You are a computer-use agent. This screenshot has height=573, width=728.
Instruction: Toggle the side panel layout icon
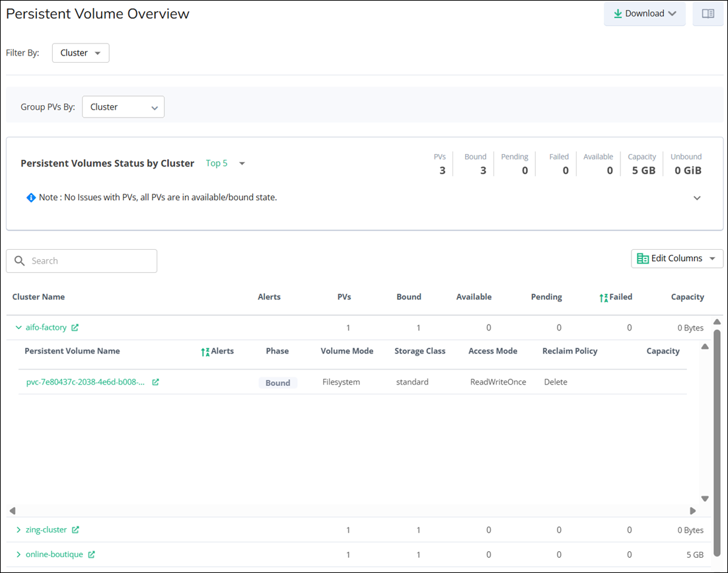[x=708, y=13]
